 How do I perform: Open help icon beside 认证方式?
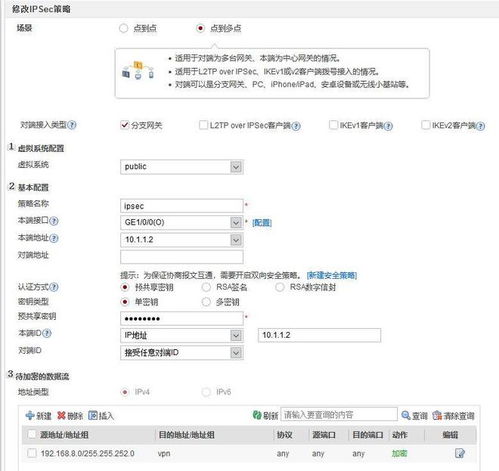pyautogui.click(x=54, y=287)
